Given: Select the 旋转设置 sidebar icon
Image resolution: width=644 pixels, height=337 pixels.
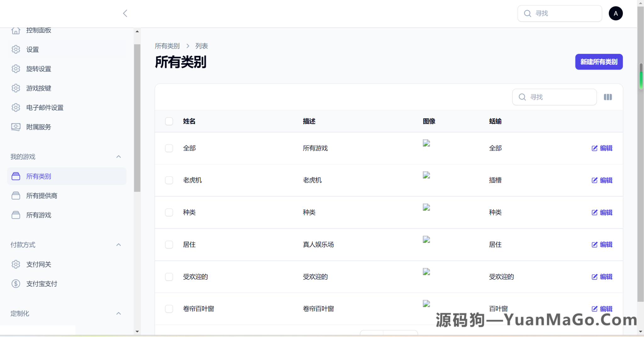Looking at the screenshot, I should 16,69.
